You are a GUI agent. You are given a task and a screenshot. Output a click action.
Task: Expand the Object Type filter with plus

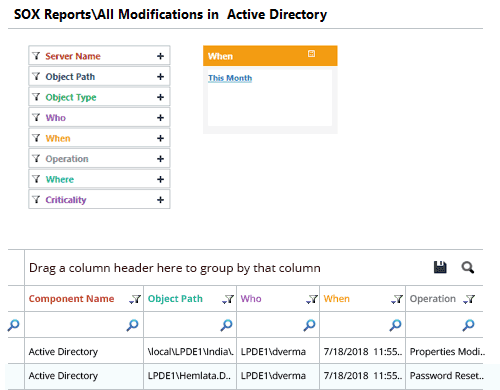(160, 97)
